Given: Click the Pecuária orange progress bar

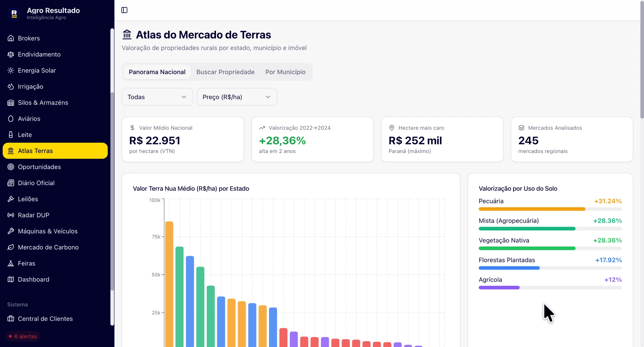Looking at the screenshot, I should click(x=532, y=209).
